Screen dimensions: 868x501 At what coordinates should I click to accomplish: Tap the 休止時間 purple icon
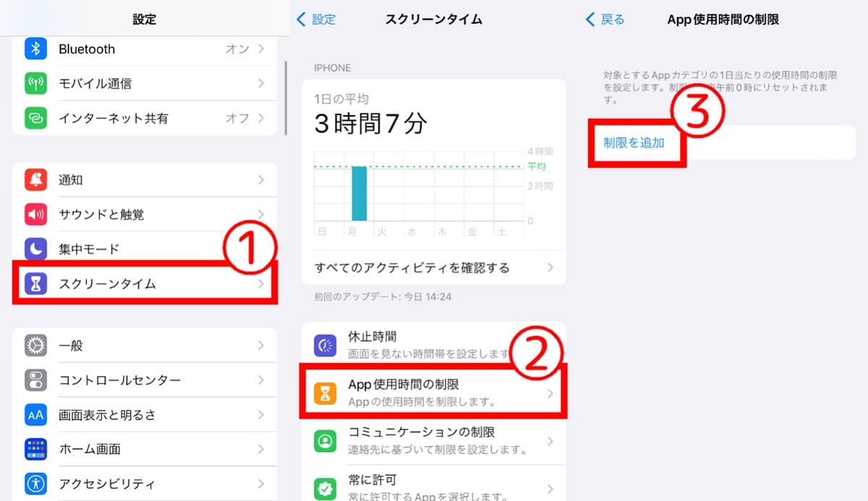click(325, 345)
